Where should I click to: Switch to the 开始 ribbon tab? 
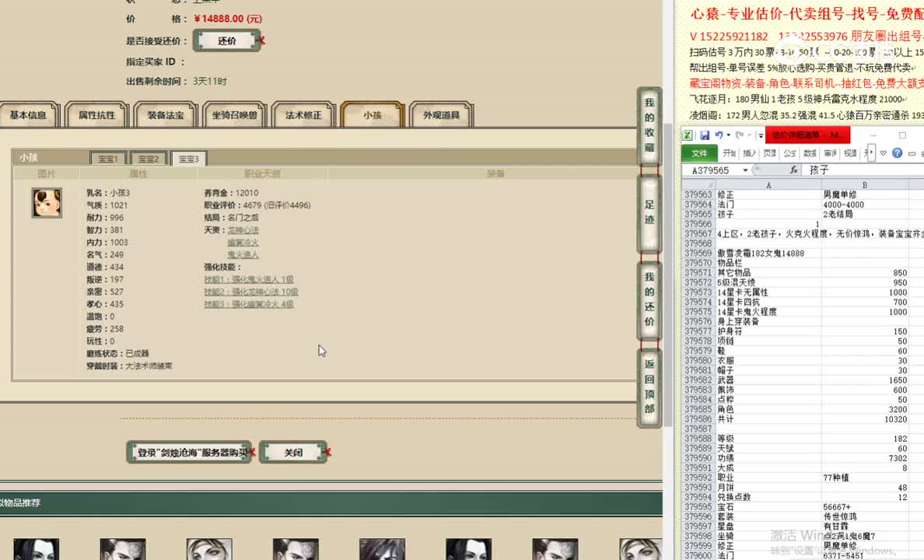point(730,153)
